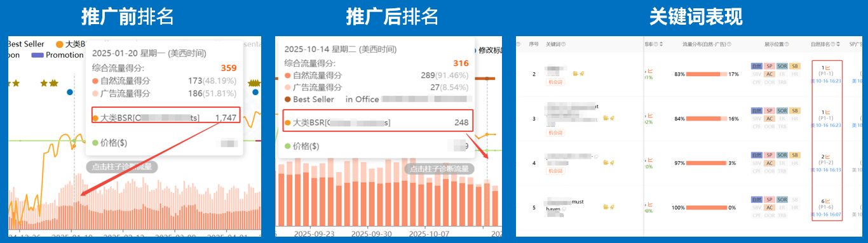Select the SOR badge in row 2
This screenshot has height=243, width=868.
pyautogui.click(x=782, y=66)
